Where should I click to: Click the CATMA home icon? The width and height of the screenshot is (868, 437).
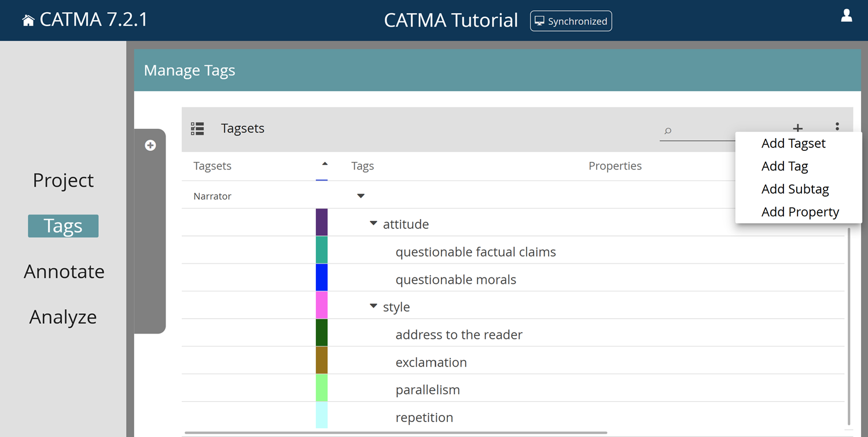pos(28,21)
